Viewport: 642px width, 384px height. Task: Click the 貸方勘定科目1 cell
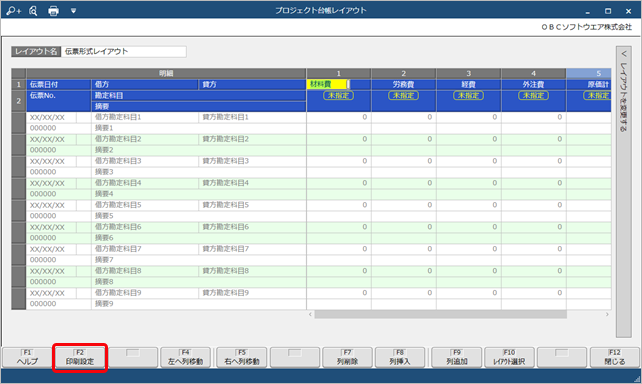[252, 117]
